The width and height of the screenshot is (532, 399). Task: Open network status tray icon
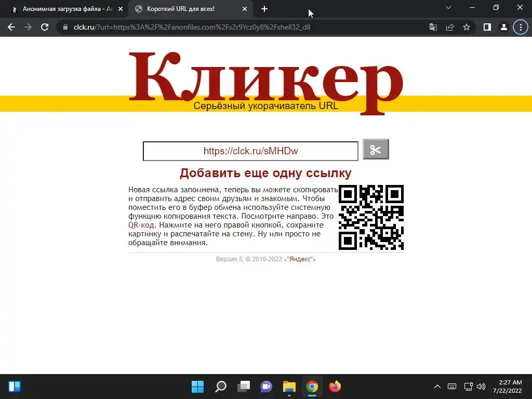tap(468, 387)
